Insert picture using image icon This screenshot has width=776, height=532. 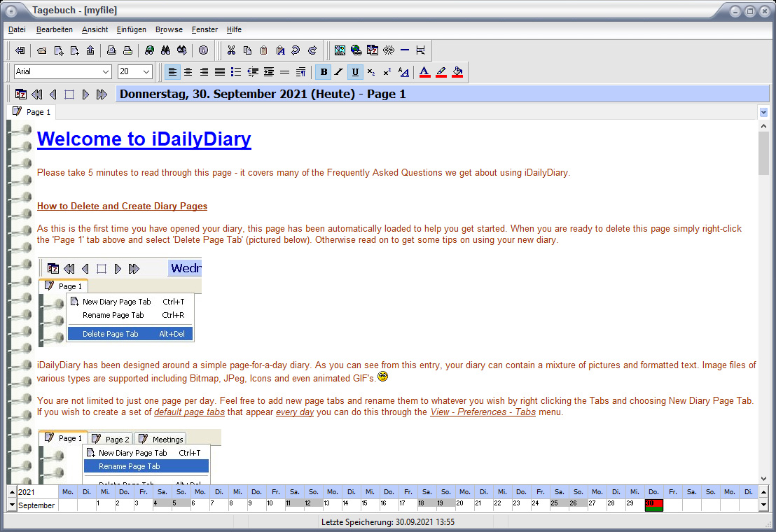tap(340, 50)
